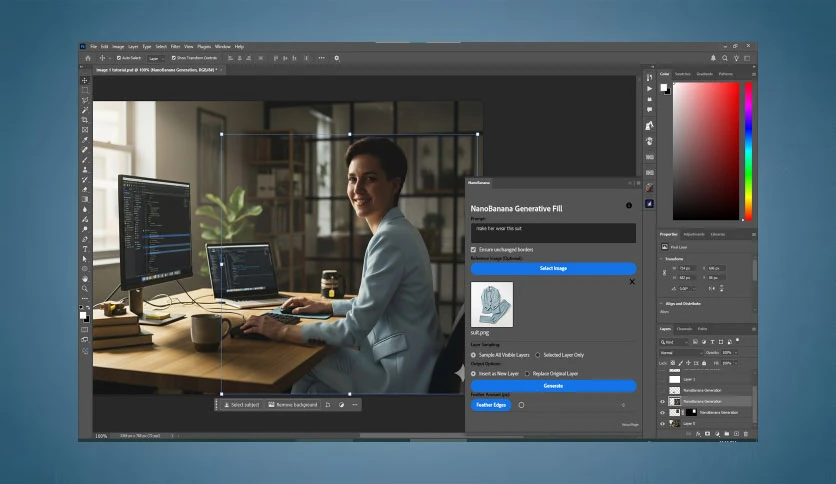Open the NanoBanana plugin dock icon
The image size is (836, 484).
click(x=649, y=204)
